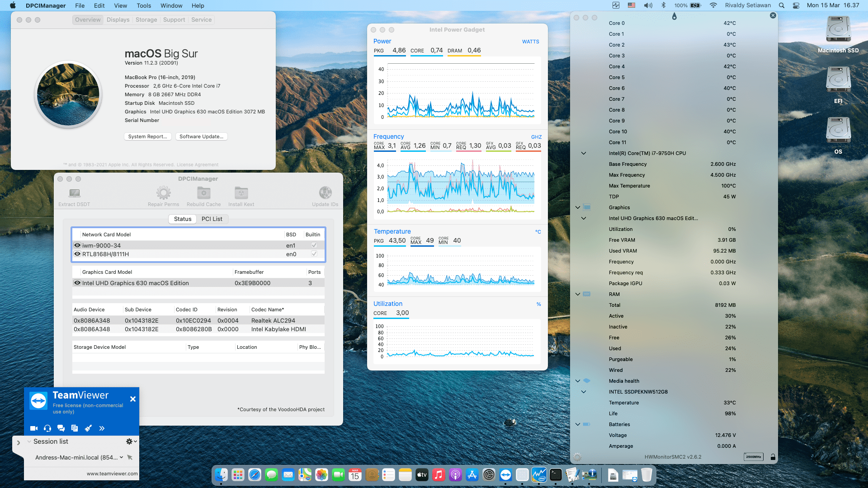Viewport: 868px width, 488px height.
Task: Open the TeamViewer file box icon
Action: [75, 428]
